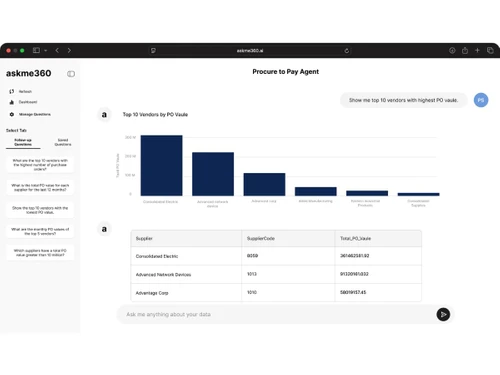This screenshot has width=500, height=375.
Task: Collapse the askme360 sidebar panel icon
Action: 71,74
